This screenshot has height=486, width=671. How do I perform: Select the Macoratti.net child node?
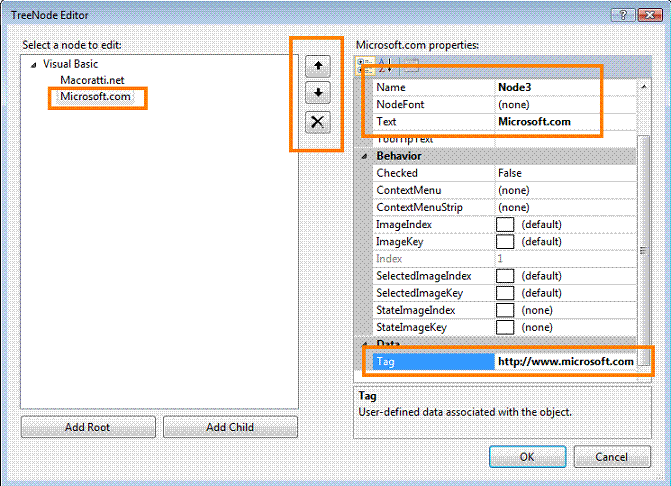pos(92,80)
